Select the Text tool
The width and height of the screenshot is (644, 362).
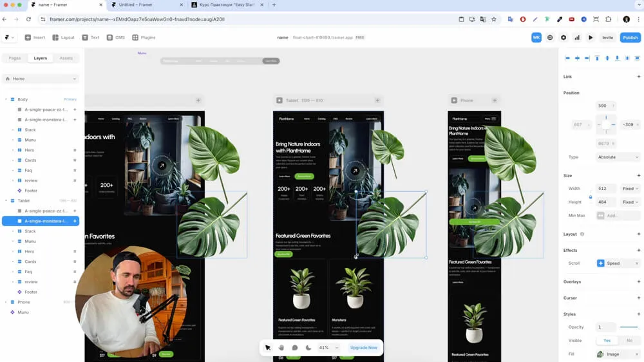pos(90,37)
